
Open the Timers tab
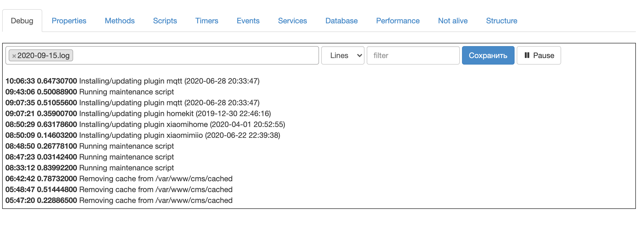(x=207, y=21)
